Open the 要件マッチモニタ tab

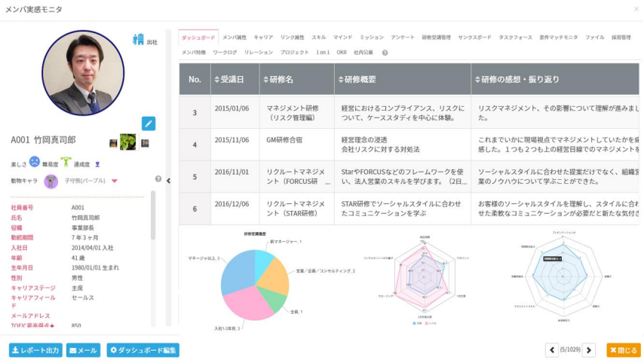coord(559,38)
